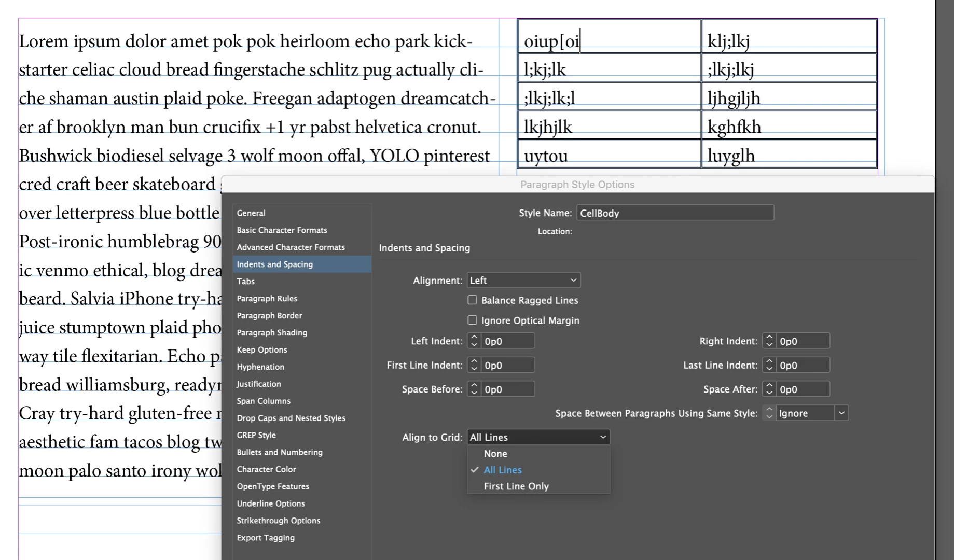This screenshot has width=954, height=560.
Task: Click the word 'Lorem' in the text frame
Action: [x=44, y=41]
